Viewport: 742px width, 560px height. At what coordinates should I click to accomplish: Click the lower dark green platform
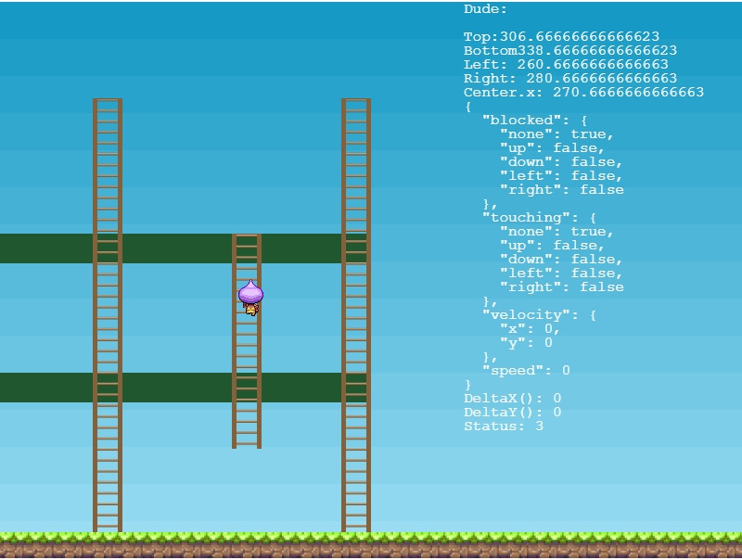[183, 388]
